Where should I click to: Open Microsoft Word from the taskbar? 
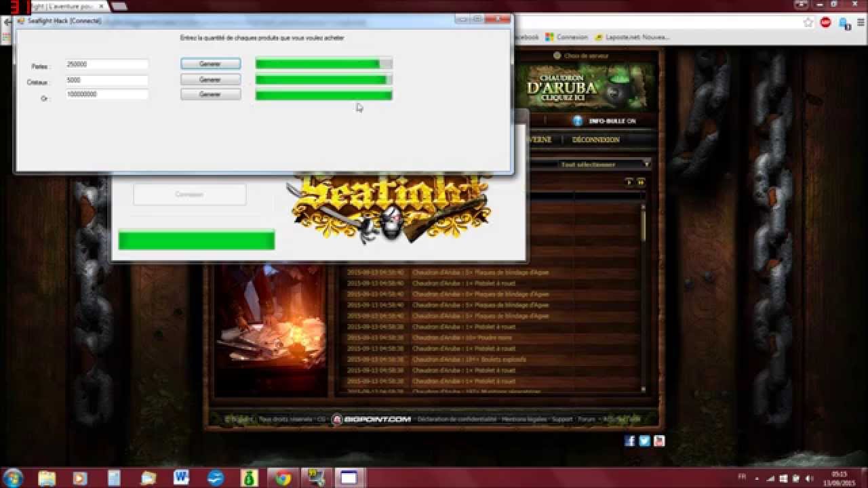[181, 478]
